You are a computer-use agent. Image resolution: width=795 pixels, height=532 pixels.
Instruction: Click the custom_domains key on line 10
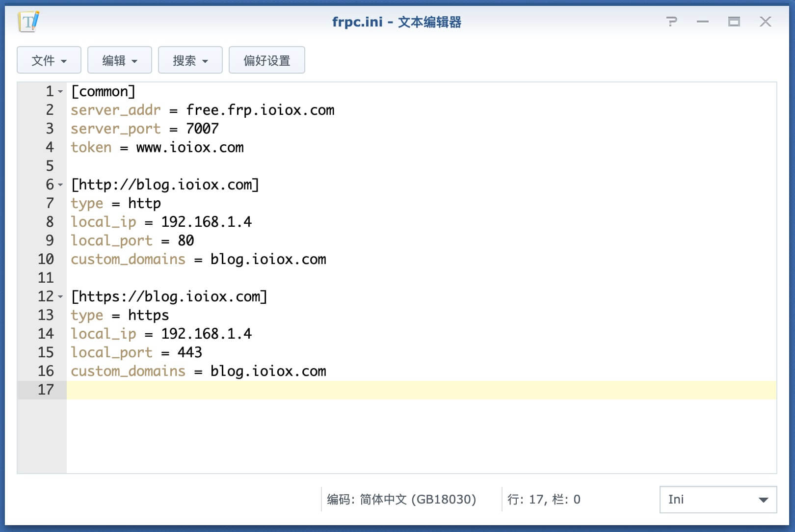pyautogui.click(x=128, y=259)
